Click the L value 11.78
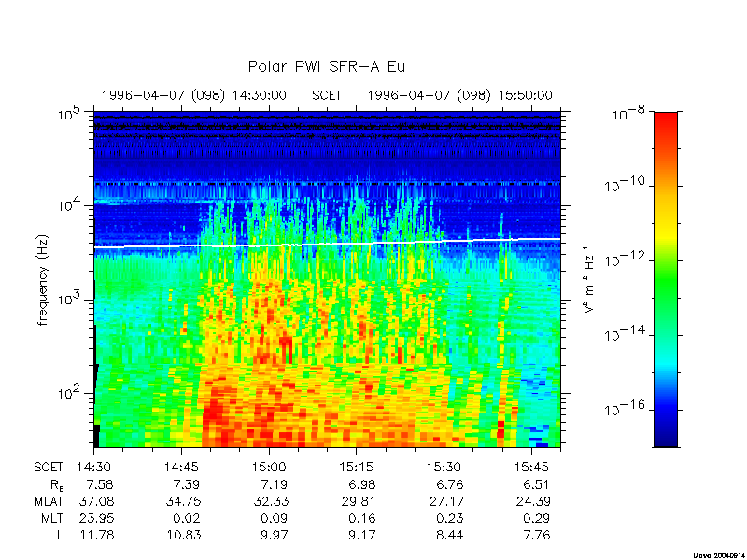The image size is (747, 560). point(97,535)
